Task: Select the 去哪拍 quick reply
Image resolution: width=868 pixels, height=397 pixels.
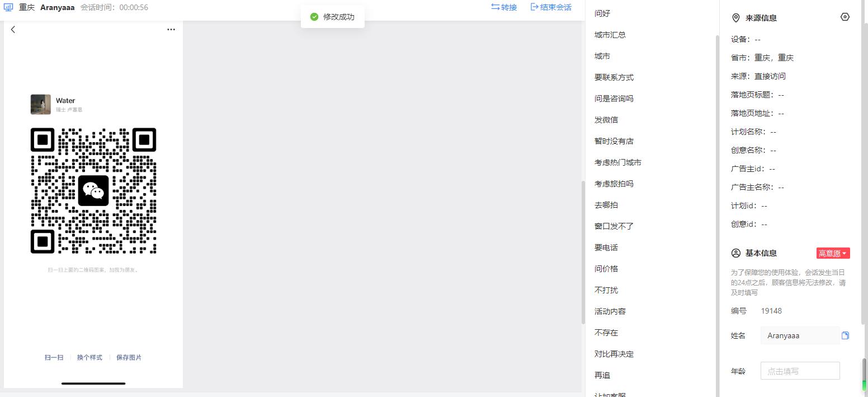Action: pyautogui.click(x=606, y=205)
